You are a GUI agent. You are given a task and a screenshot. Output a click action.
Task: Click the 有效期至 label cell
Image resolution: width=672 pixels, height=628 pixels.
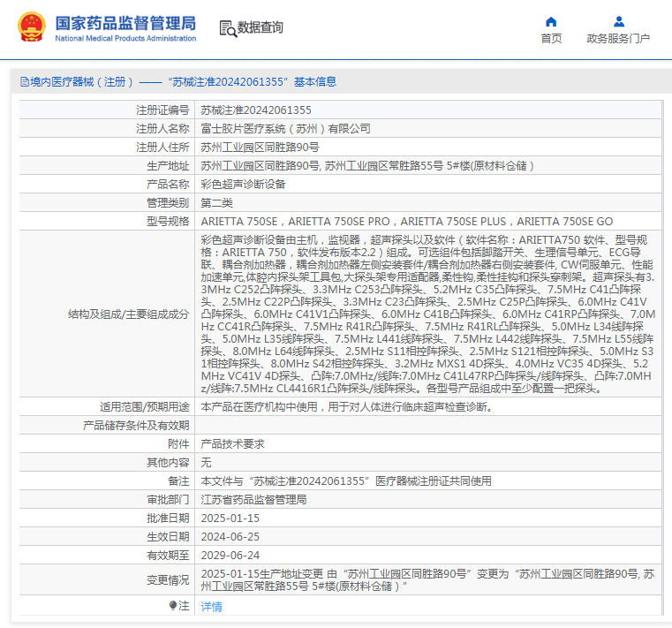click(x=107, y=555)
